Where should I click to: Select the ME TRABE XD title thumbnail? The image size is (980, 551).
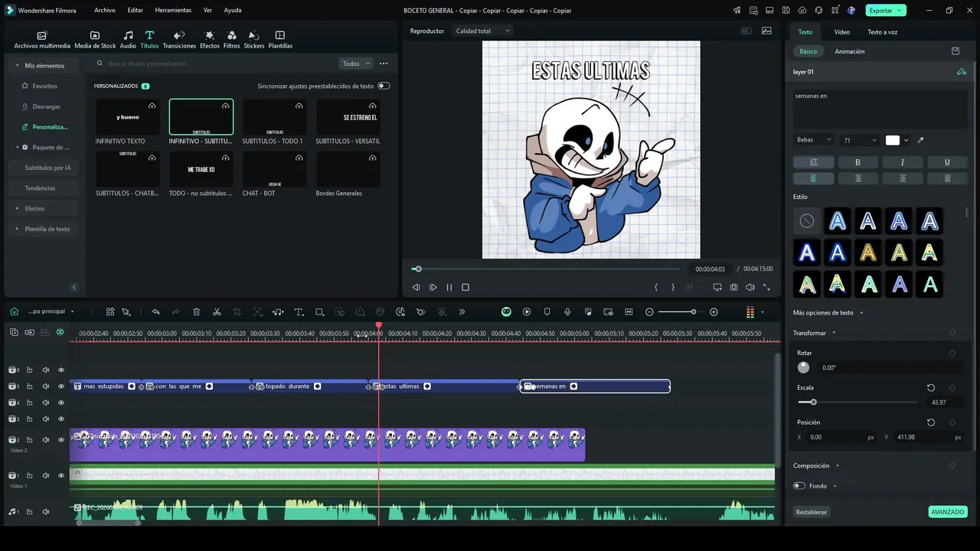click(x=201, y=169)
